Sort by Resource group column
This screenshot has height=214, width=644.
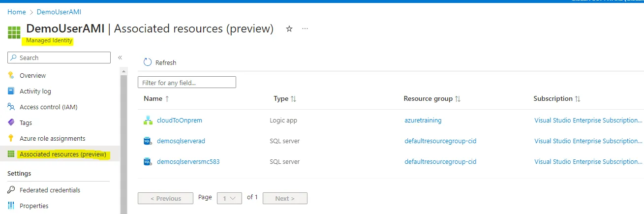point(432,98)
